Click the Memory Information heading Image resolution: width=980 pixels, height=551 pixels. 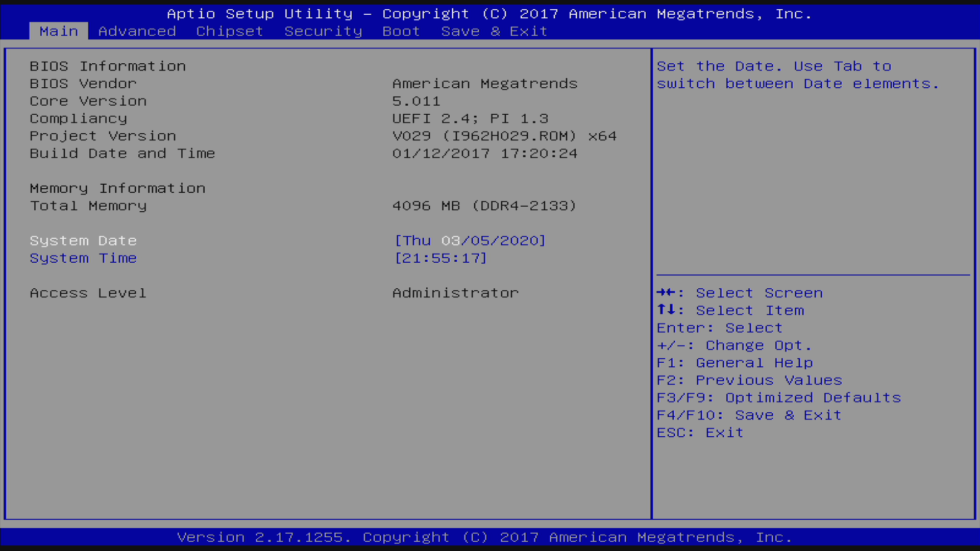(x=117, y=188)
